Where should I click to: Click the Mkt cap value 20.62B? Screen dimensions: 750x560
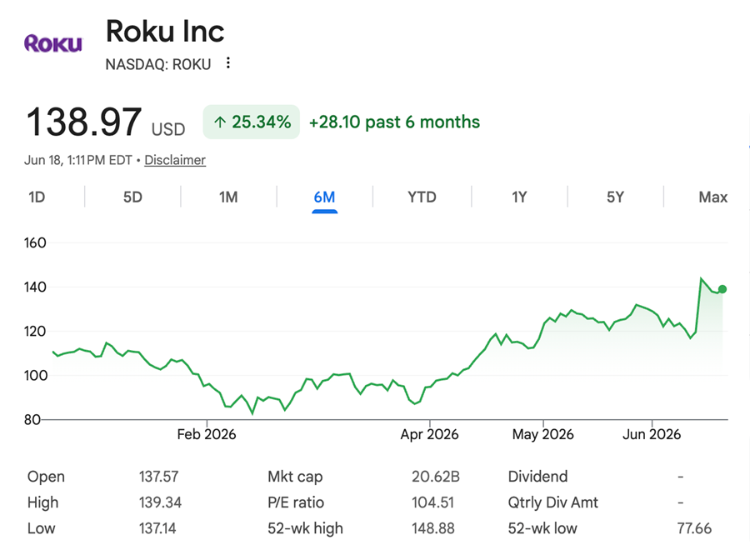[436, 477]
